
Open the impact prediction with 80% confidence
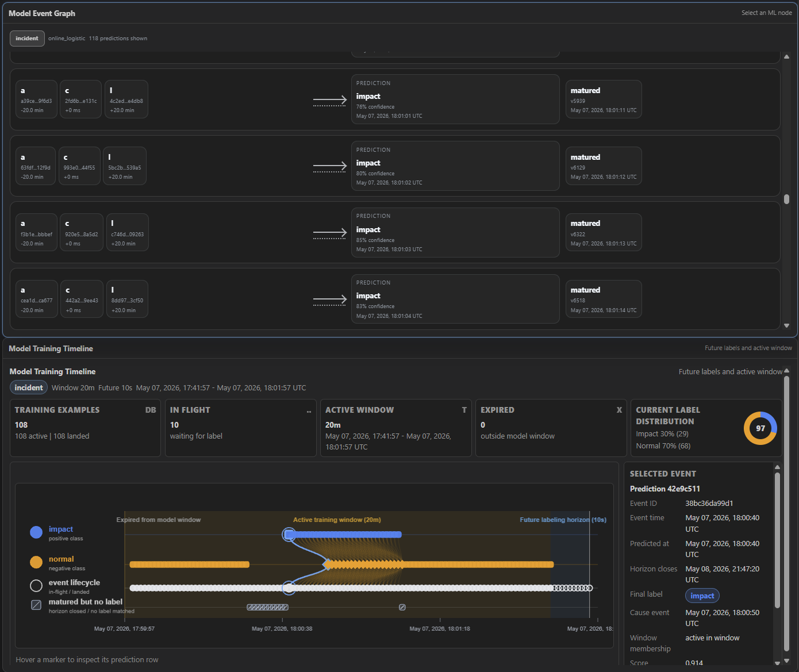pos(455,166)
